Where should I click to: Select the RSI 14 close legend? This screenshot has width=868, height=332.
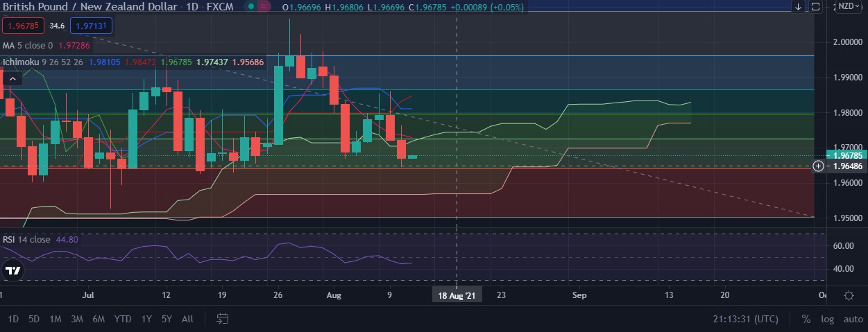click(26, 240)
